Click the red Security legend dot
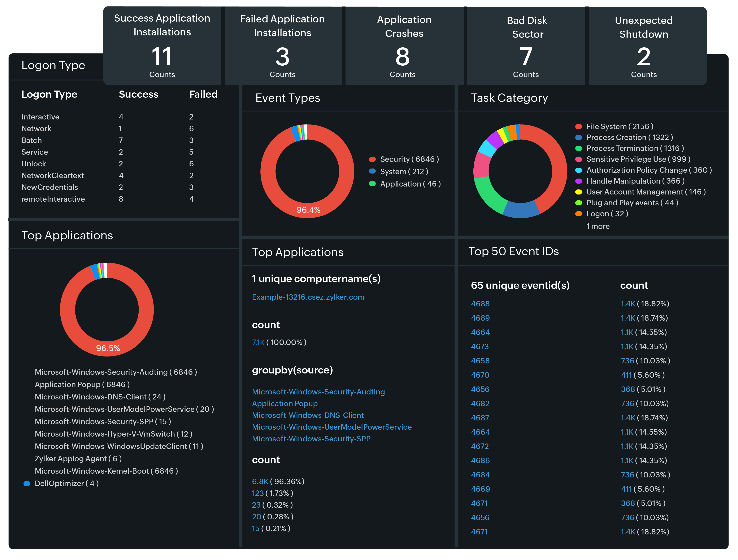 click(x=372, y=159)
